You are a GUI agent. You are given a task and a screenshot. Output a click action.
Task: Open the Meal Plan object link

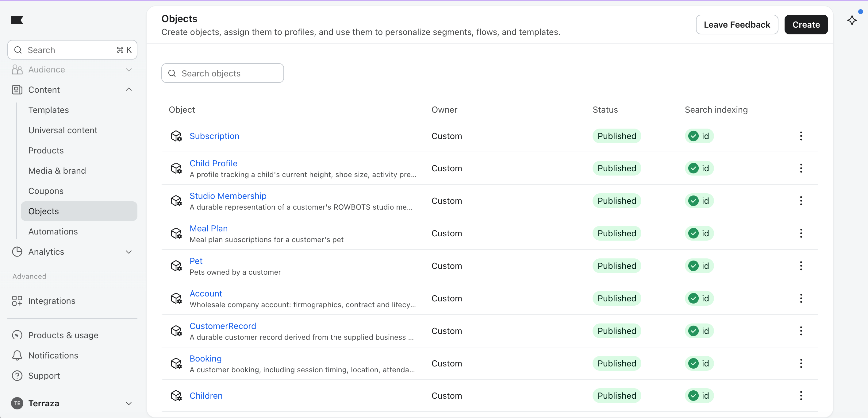click(x=209, y=229)
